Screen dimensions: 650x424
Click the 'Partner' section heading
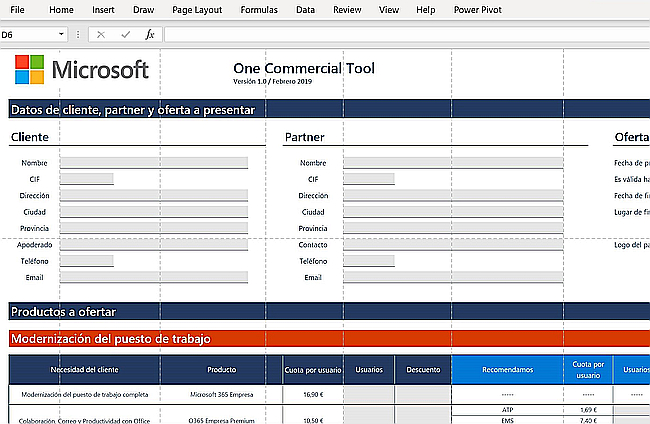click(x=305, y=137)
